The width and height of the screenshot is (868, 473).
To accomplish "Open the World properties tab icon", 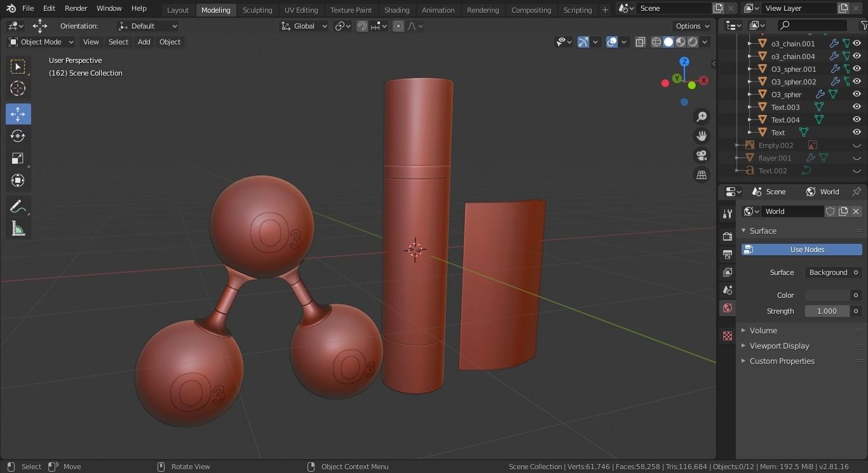I will point(728,308).
